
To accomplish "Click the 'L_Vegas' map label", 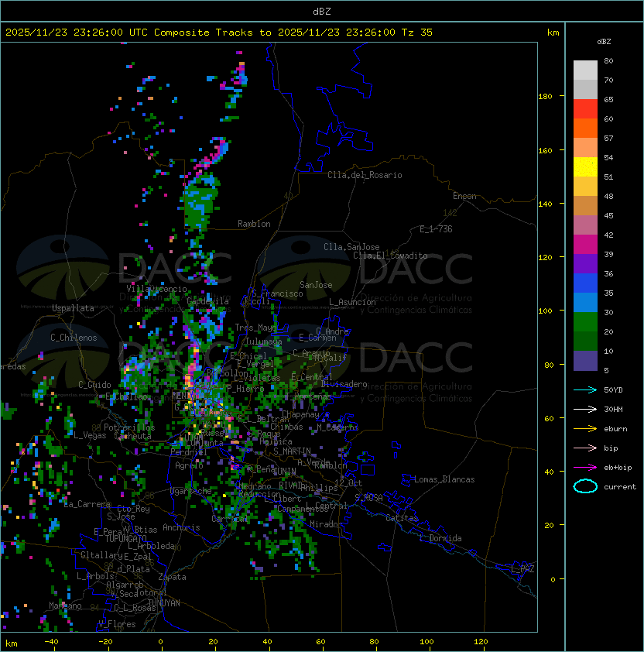I will (90, 435).
